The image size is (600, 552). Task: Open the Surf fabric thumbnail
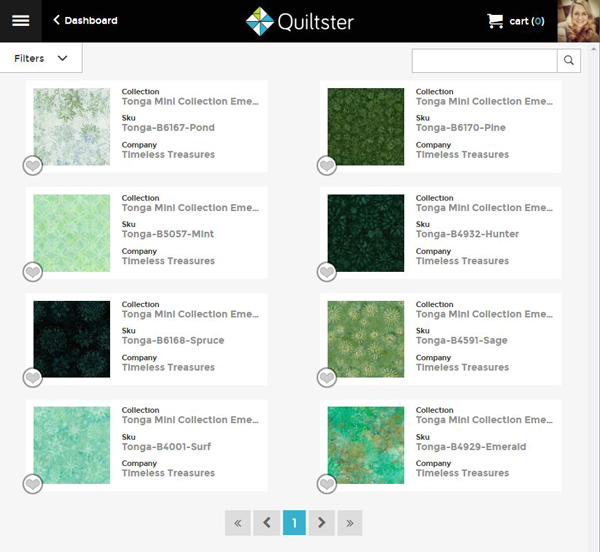pyautogui.click(x=72, y=445)
